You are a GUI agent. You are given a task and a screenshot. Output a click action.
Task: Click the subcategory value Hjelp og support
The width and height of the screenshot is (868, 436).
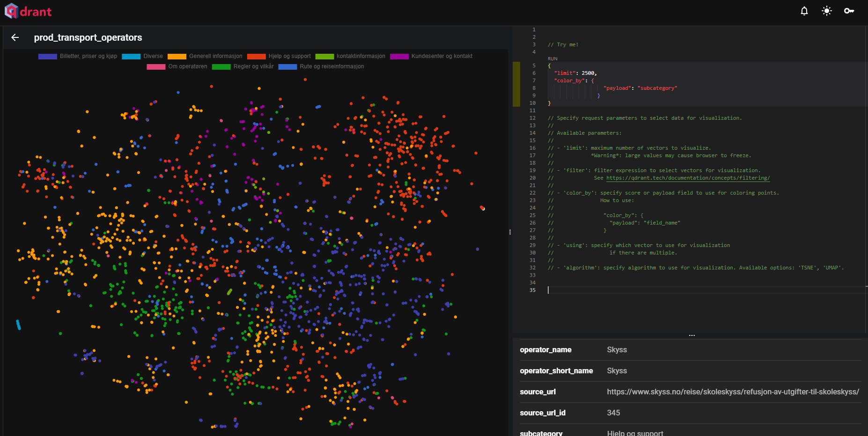point(635,433)
